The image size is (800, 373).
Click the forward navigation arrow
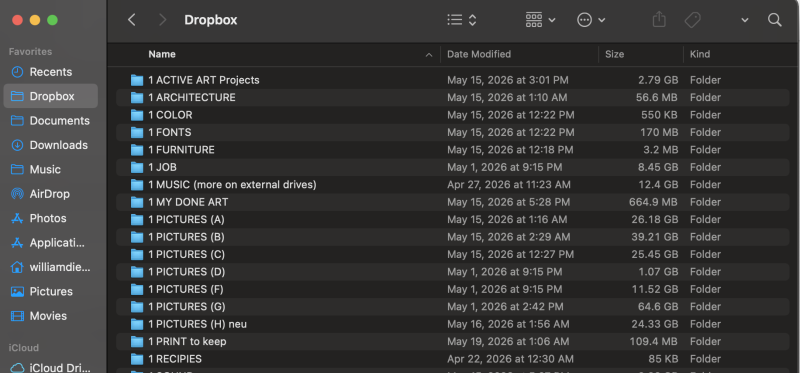click(x=163, y=20)
